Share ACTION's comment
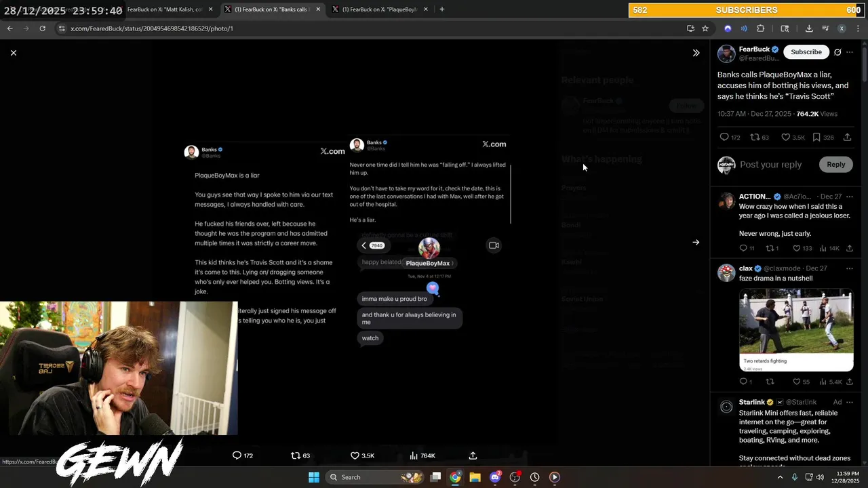Image resolution: width=868 pixels, height=488 pixels. [849, 248]
